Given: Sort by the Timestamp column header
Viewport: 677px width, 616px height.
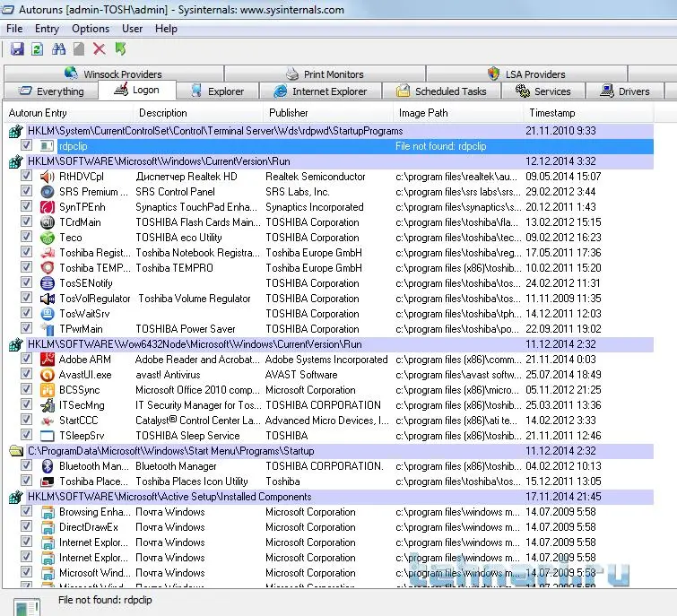Looking at the screenshot, I should 552,113.
